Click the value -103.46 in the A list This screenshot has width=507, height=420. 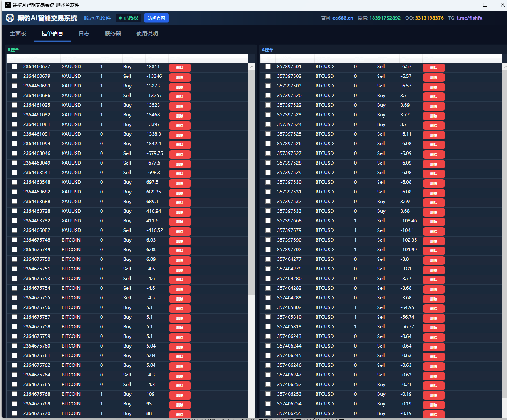[x=409, y=221]
